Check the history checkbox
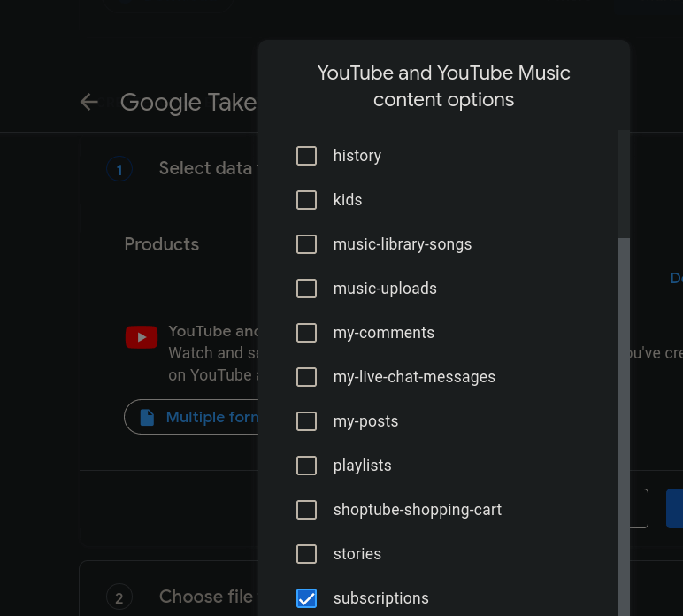Image resolution: width=683 pixels, height=616 pixels. pyautogui.click(x=306, y=156)
